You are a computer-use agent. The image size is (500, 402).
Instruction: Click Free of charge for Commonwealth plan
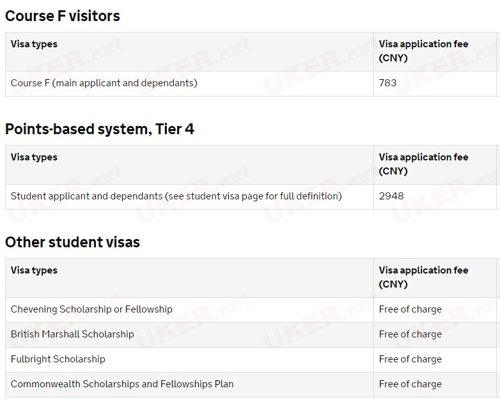410,384
